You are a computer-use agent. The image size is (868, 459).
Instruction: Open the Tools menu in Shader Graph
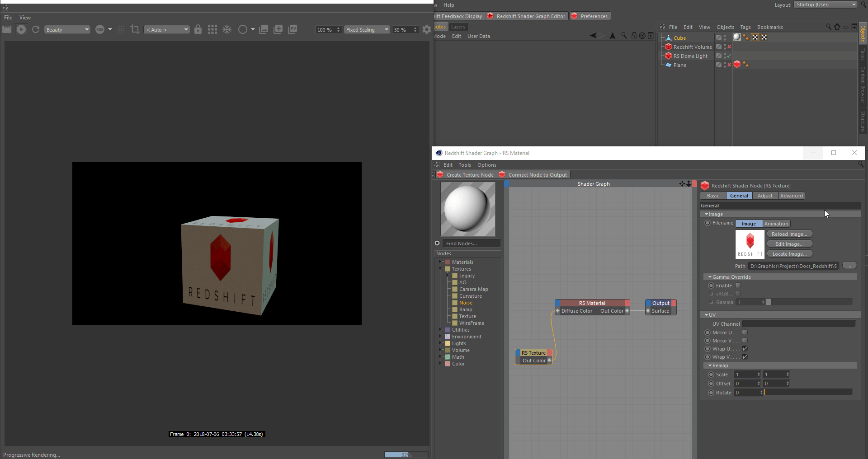464,165
